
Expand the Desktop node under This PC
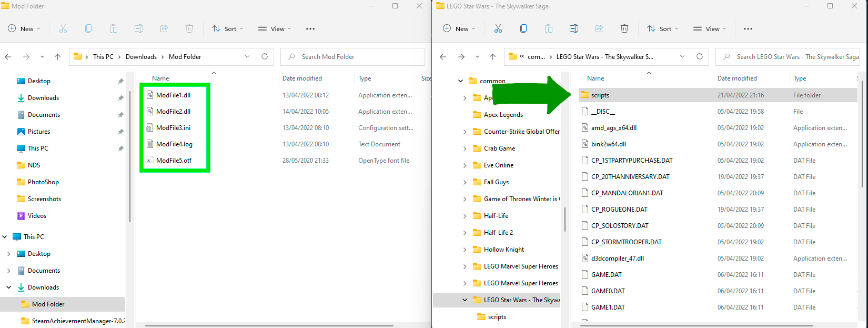point(9,254)
